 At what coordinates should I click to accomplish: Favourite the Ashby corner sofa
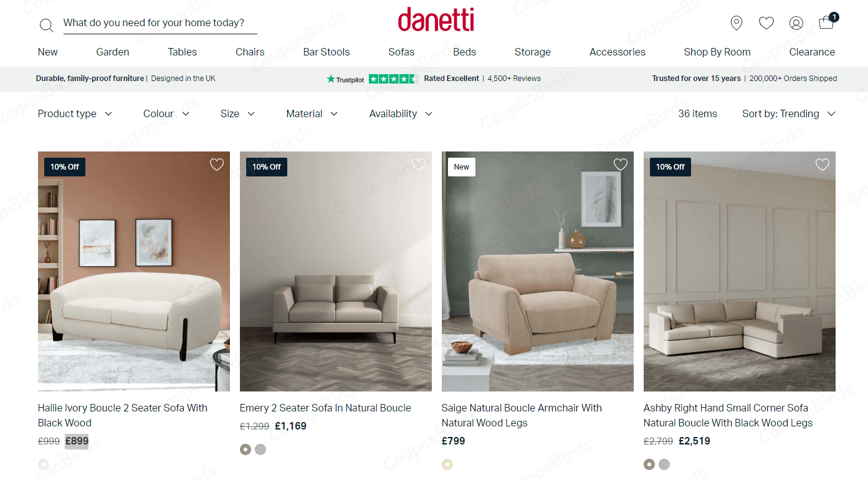(823, 165)
